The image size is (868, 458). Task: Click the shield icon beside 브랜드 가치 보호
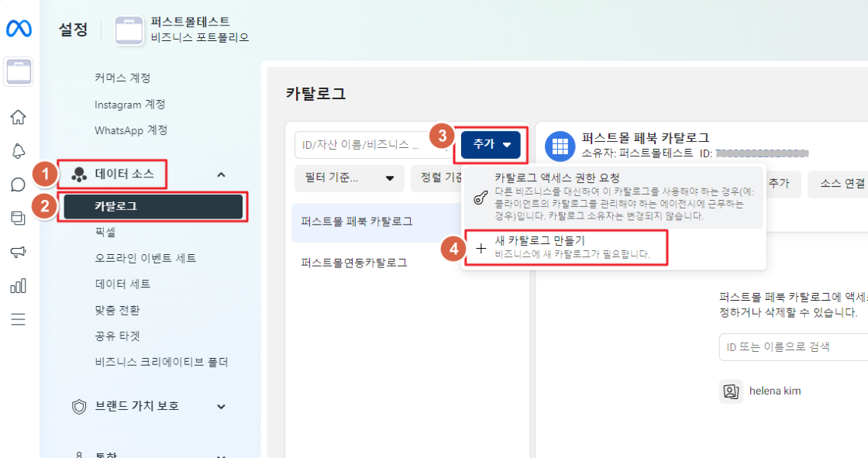[x=79, y=407]
